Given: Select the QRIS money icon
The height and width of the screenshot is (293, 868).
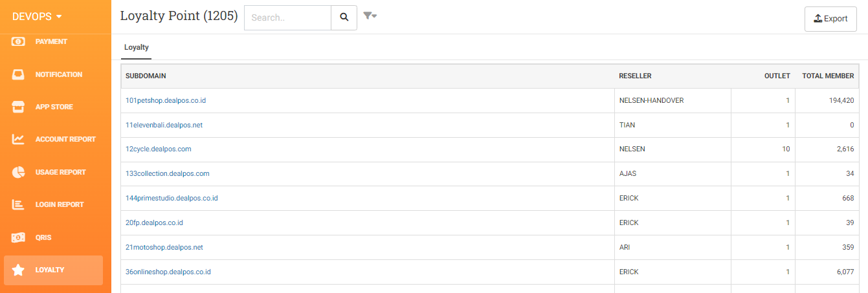Looking at the screenshot, I should click(18, 237).
